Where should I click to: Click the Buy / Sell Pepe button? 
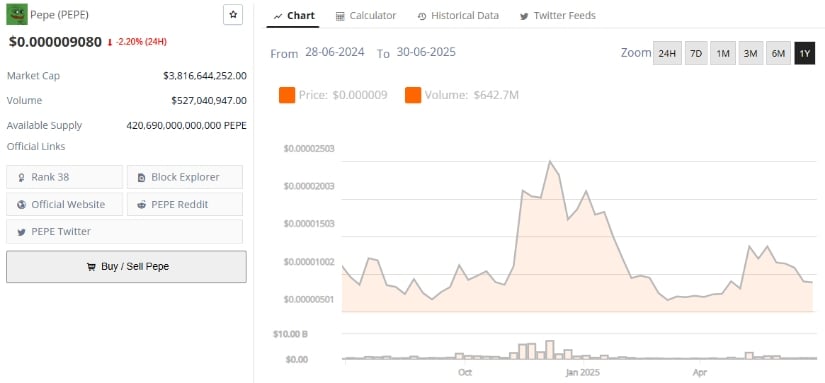click(126, 267)
